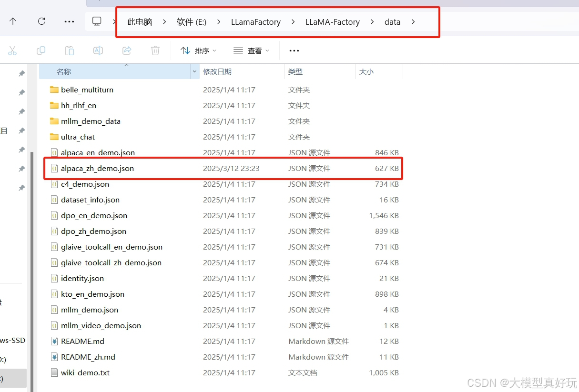Select the ultra_chat folder name
Screen dimensions: 579x392
(78, 137)
